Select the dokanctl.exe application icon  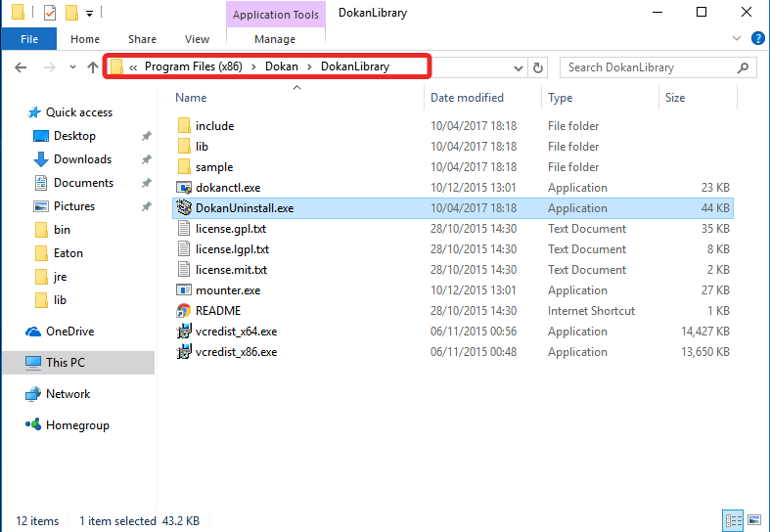(184, 188)
